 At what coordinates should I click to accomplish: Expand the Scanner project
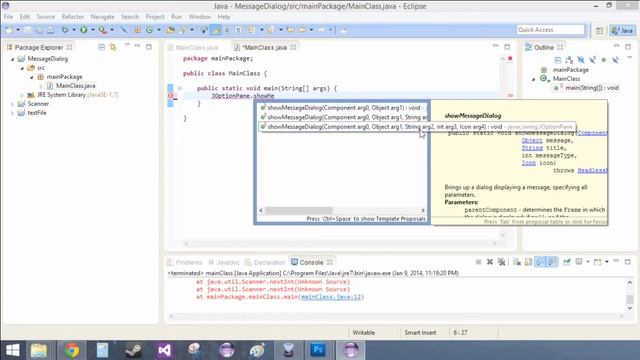(12, 104)
